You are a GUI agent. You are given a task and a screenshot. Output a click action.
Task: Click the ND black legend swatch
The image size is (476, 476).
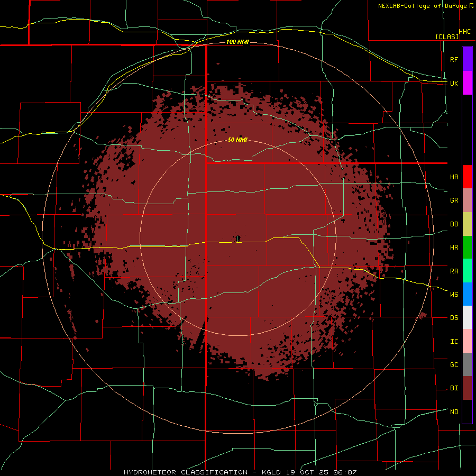tap(467, 411)
